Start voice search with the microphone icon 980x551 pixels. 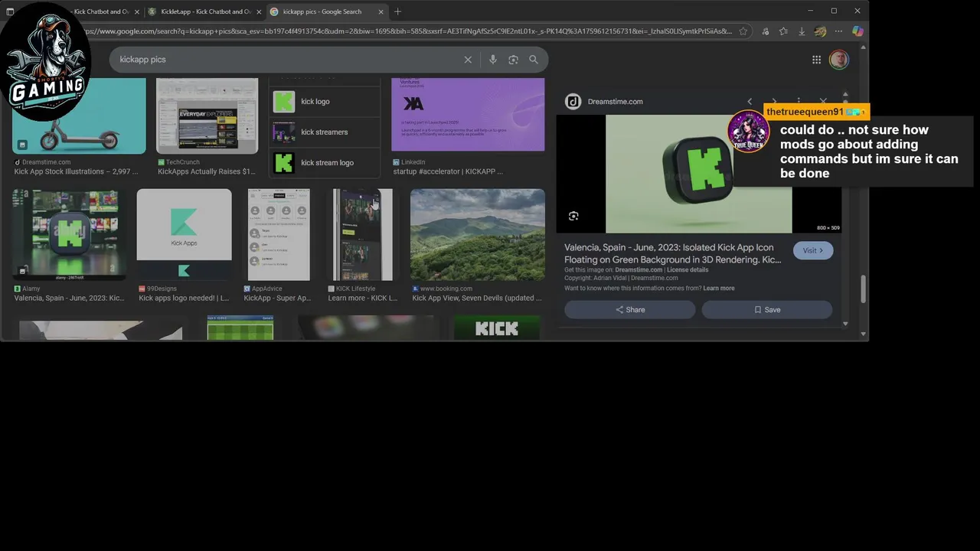(x=492, y=60)
